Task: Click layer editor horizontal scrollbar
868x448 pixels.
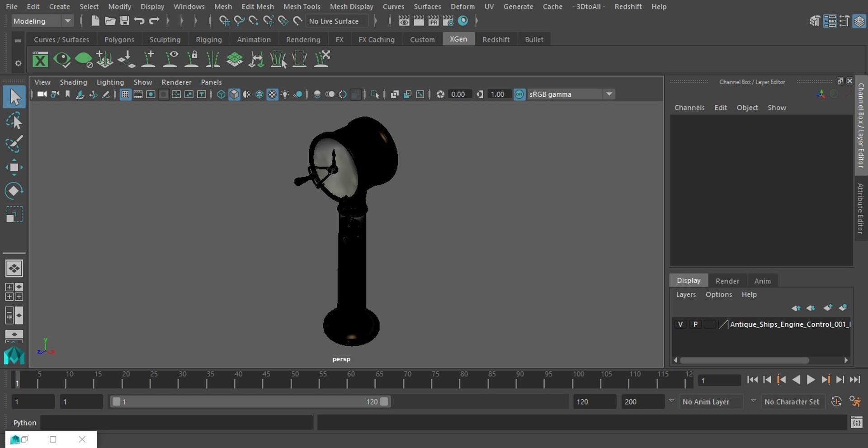Action: [744, 360]
